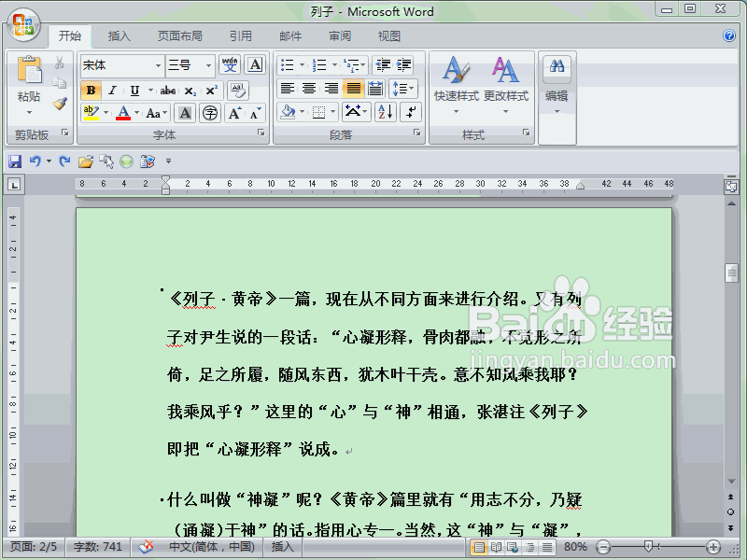
Task: Toggle italic formatting
Action: point(113,91)
